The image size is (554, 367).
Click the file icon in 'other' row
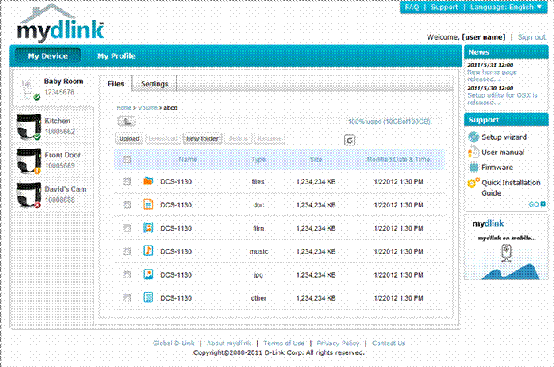tap(148, 298)
